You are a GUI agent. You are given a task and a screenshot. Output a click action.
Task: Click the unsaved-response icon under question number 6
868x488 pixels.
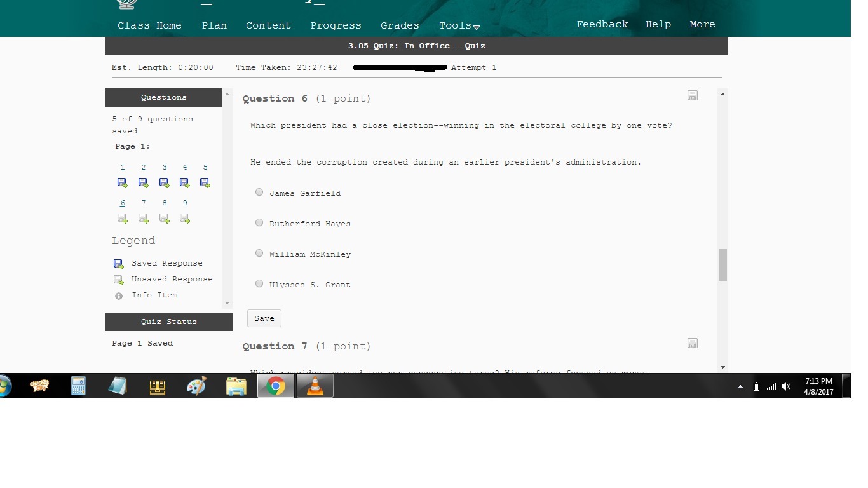[x=123, y=219]
